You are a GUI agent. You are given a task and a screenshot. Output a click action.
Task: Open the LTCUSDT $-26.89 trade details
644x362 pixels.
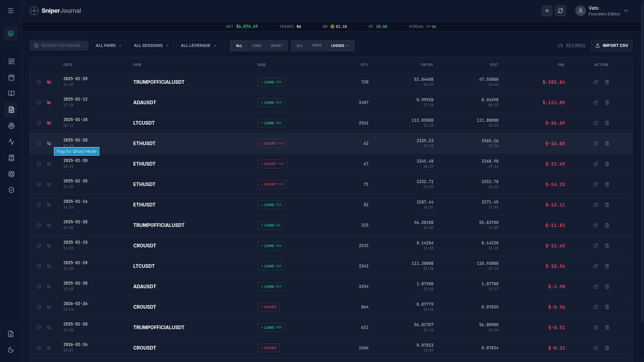click(x=596, y=123)
